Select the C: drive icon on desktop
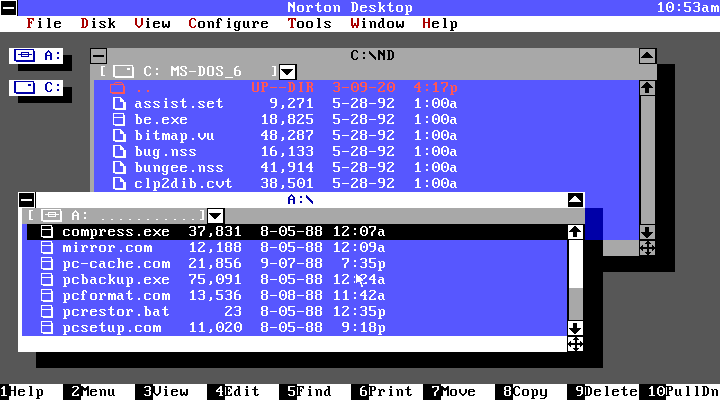This screenshot has width=720, height=400. (36, 87)
